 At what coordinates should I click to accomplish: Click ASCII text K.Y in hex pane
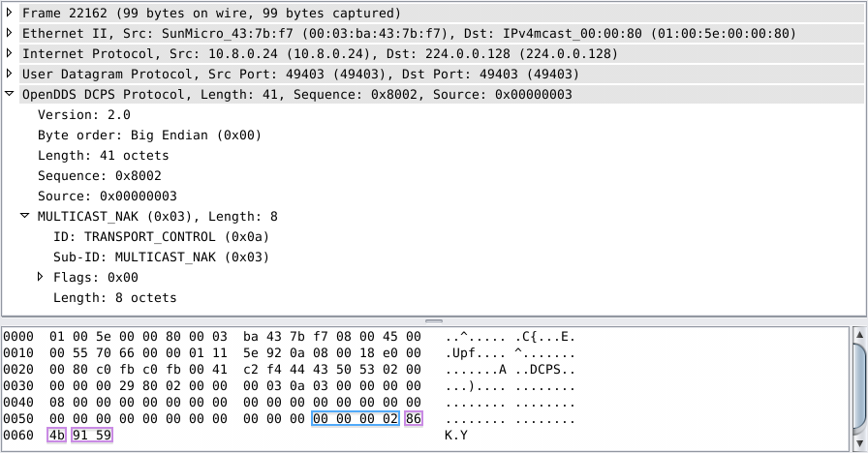(x=456, y=436)
